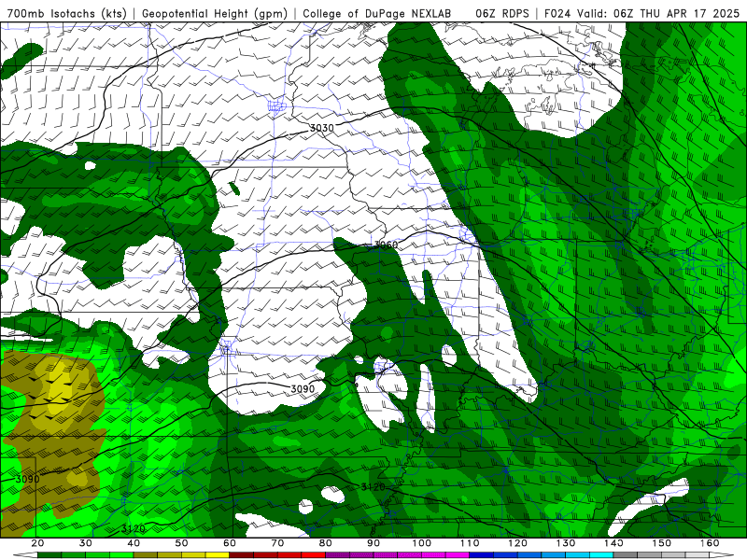Screen dimensions: 747x560
Task: Pick the cyan swatch just below 140
Action: point(601,555)
